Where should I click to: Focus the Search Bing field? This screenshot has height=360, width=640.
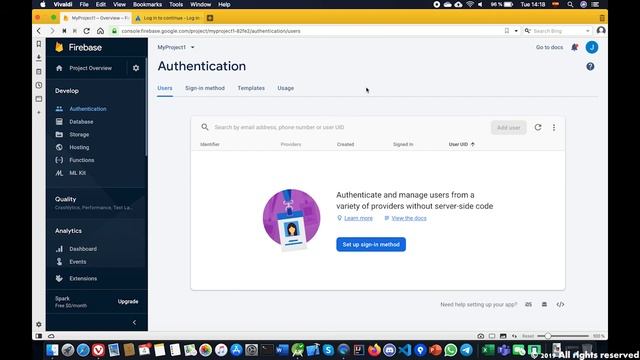[x=558, y=31]
